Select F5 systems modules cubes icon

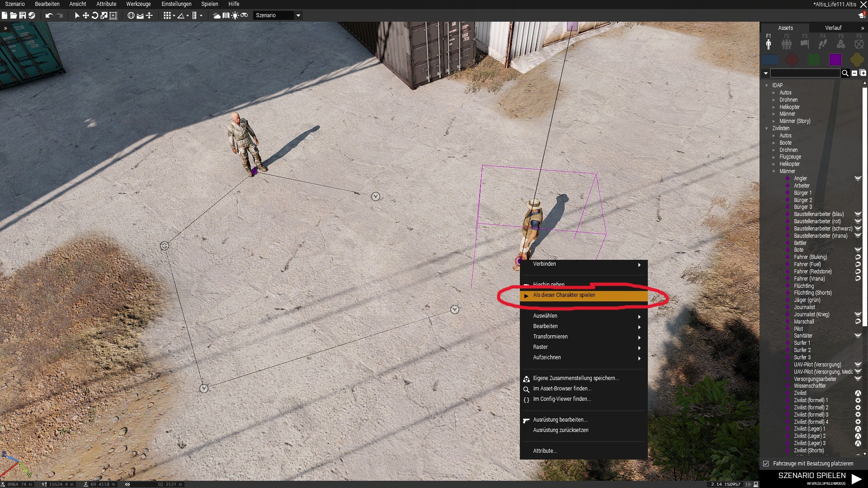tap(841, 44)
